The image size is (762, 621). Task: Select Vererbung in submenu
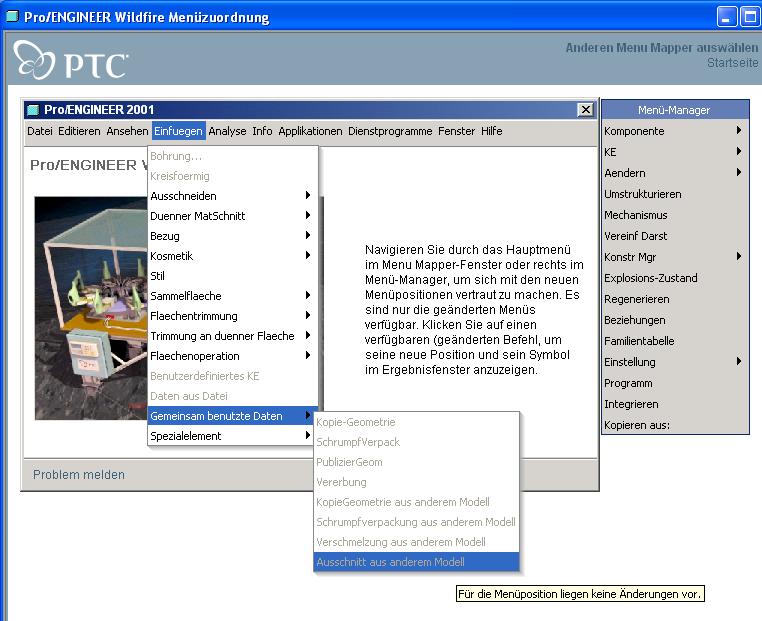[x=416, y=482]
